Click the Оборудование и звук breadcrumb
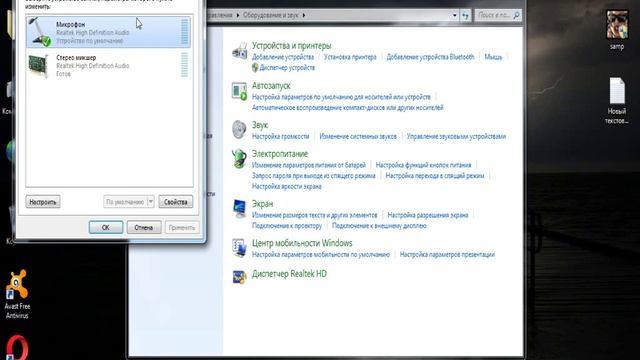This screenshot has height=360, width=640. point(271,15)
